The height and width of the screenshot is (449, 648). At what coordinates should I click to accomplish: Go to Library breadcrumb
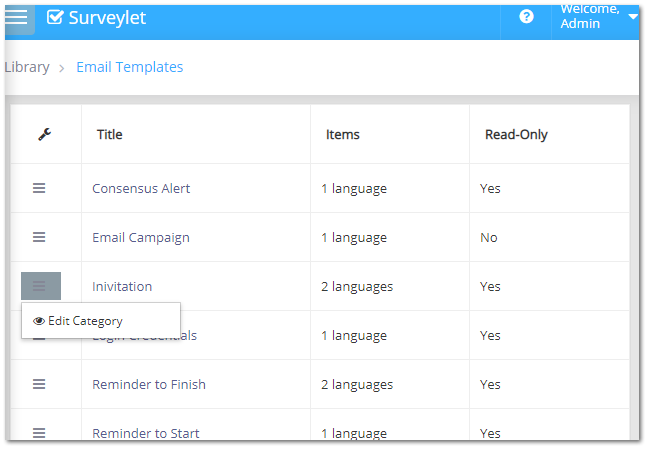[x=27, y=67]
